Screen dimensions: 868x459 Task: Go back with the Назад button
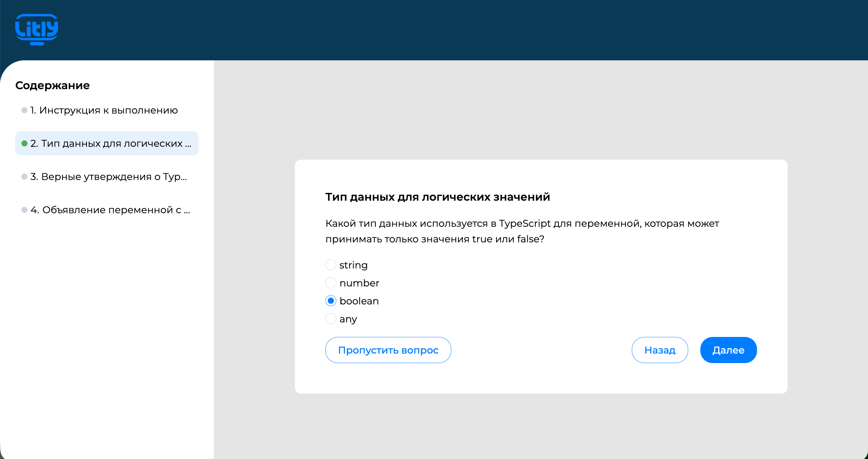click(x=660, y=350)
